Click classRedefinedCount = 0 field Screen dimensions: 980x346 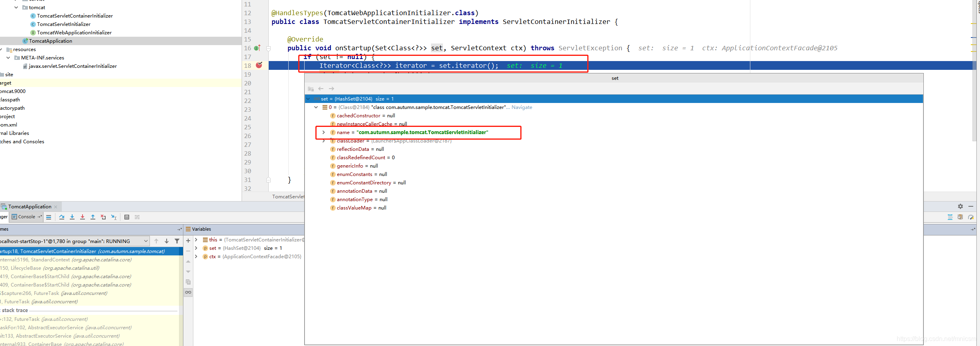tap(366, 157)
